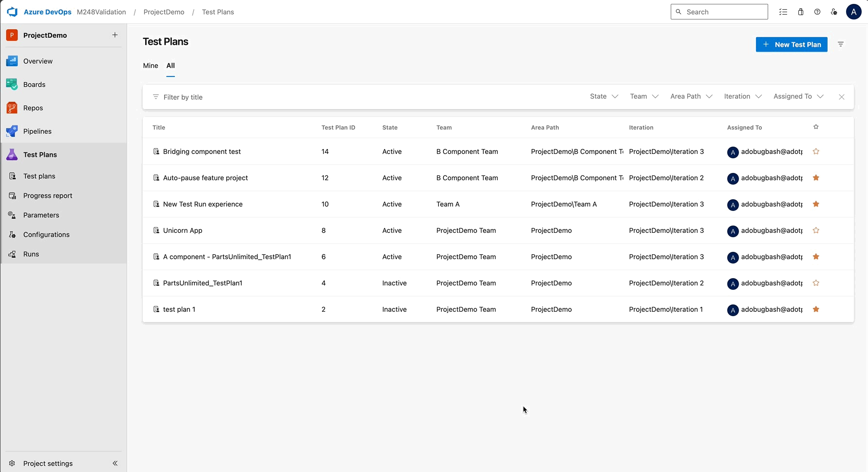Unfavorite the Auto-pause feature project plan
Viewport: 868px width, 472px height.
(x=816, y=178)
